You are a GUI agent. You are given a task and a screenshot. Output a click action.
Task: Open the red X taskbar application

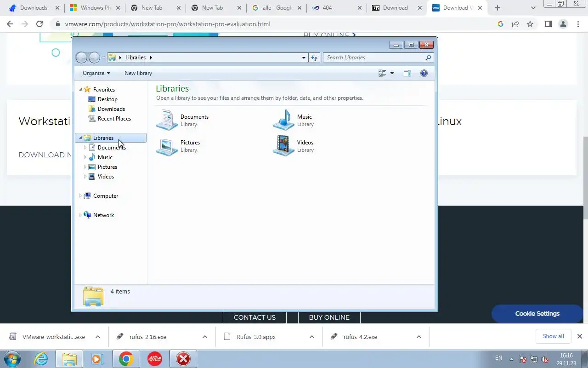point(183,359)
